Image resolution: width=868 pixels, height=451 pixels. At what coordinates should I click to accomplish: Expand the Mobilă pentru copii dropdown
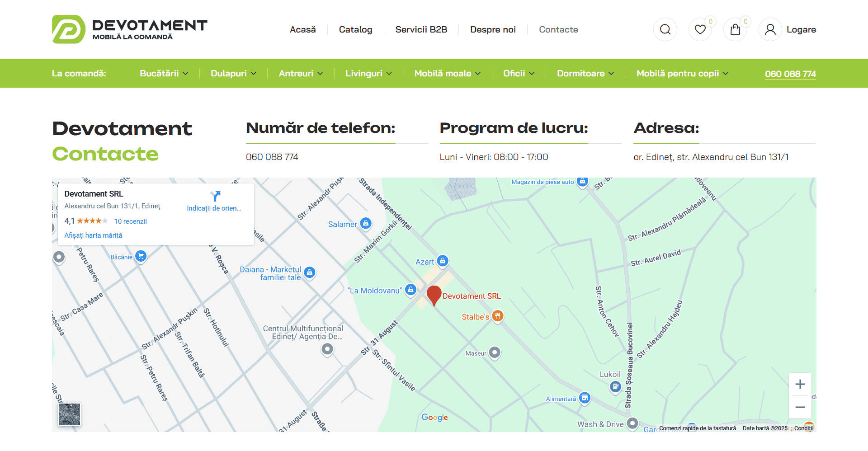coord(682,73)
